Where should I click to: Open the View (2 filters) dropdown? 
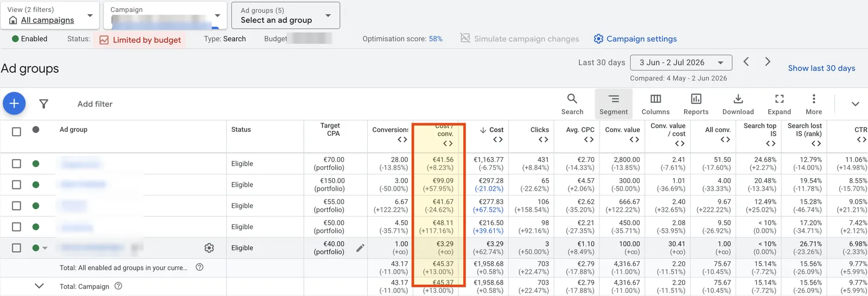click(50, 15)
